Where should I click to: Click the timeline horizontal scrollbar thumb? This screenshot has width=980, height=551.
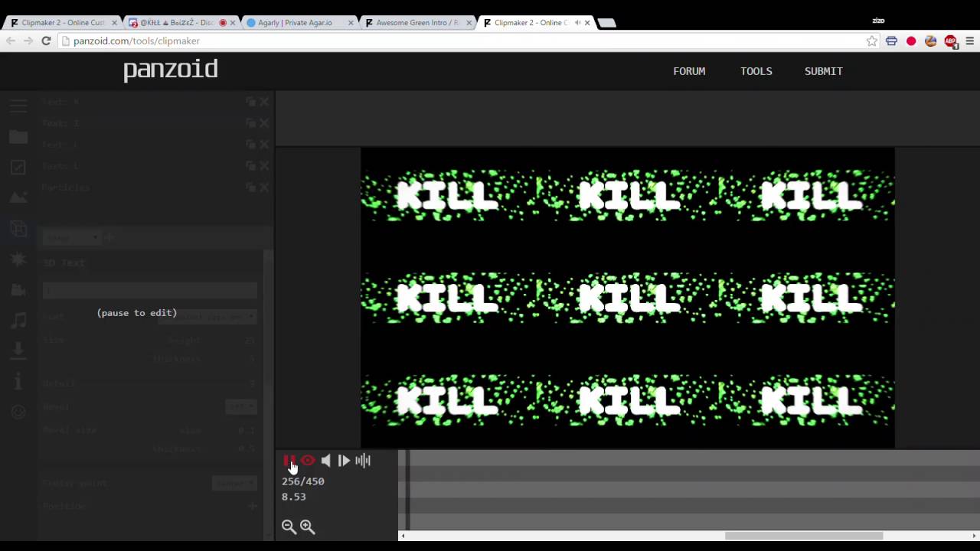[804, 536]
